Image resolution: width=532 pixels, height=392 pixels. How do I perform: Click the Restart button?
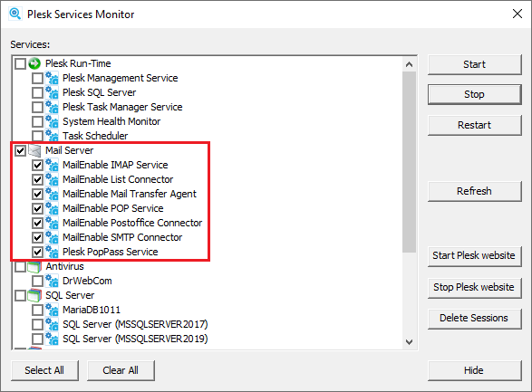tap(474, 125)
